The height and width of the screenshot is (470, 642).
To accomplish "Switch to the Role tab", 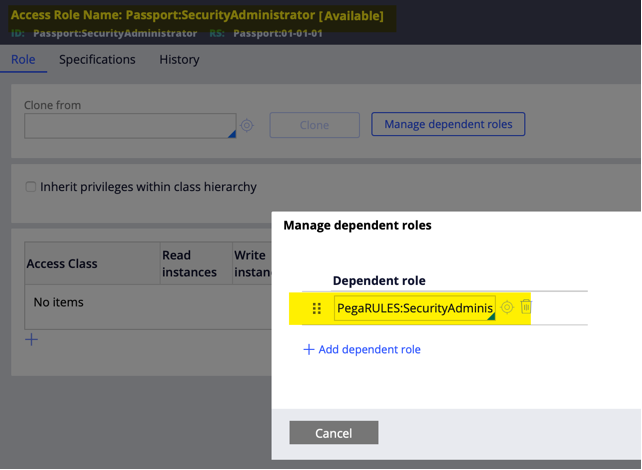I will pyautogui.click(x=23, y=60).
